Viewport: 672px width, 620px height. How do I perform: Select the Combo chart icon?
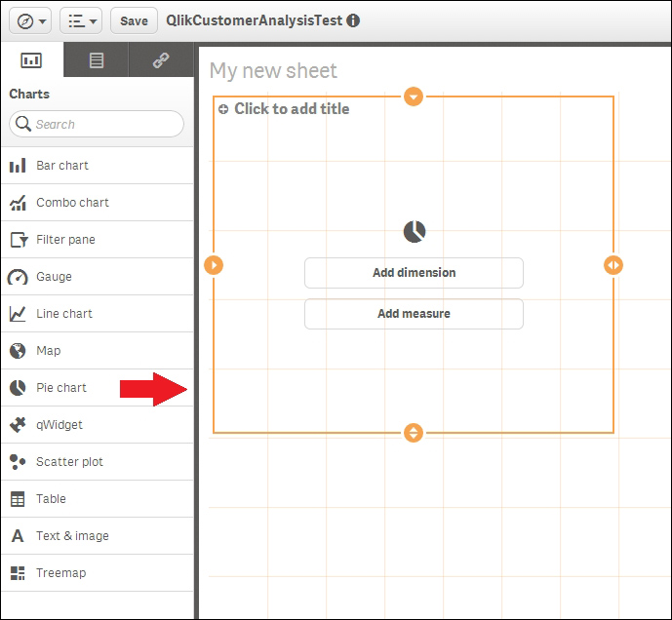click(x=18, y=203)
